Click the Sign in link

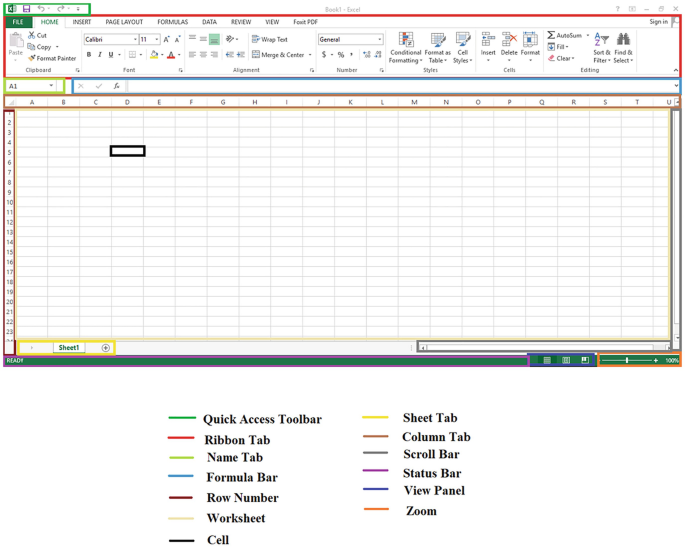[x=658, y=21]
